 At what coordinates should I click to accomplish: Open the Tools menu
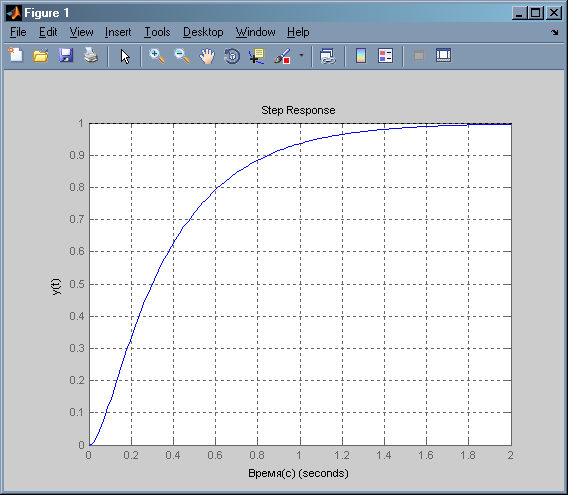coord(157,32)
